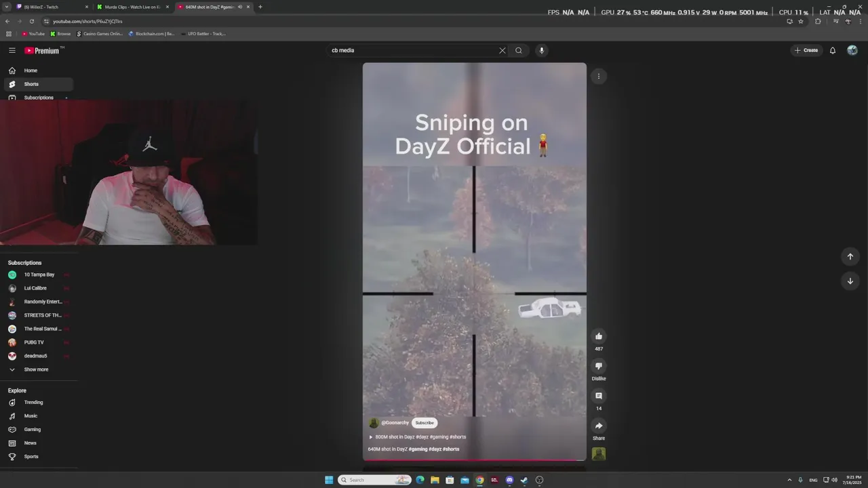This screenshot has height=488, width=868.
Task: Open the YouTube bookmark
Action: 33,33
